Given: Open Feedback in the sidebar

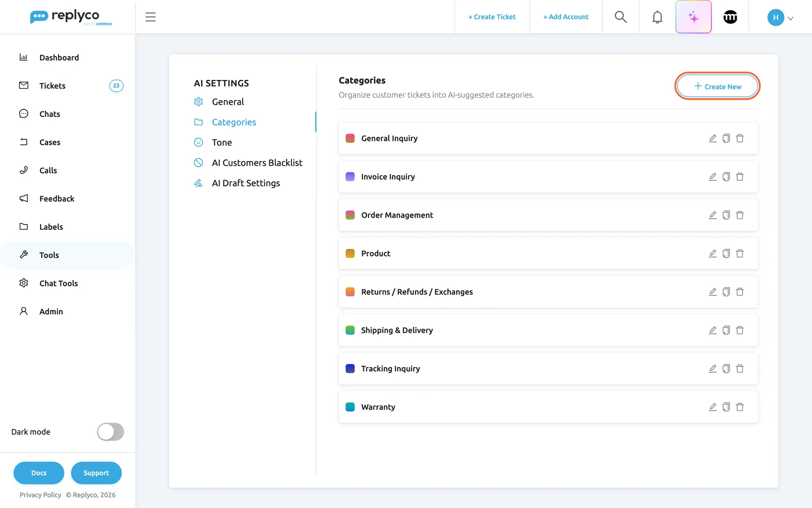Looking at the screenshot, I should point(68,199).
